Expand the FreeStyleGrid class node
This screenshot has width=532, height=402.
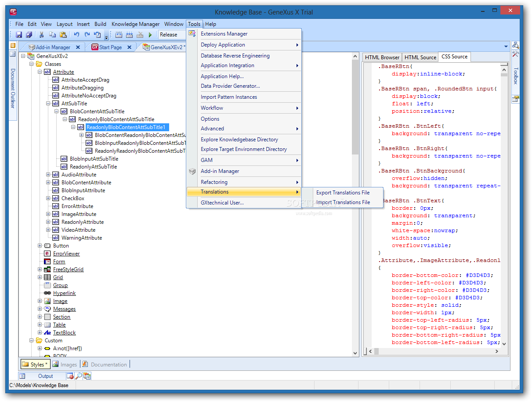coord(40,269)
